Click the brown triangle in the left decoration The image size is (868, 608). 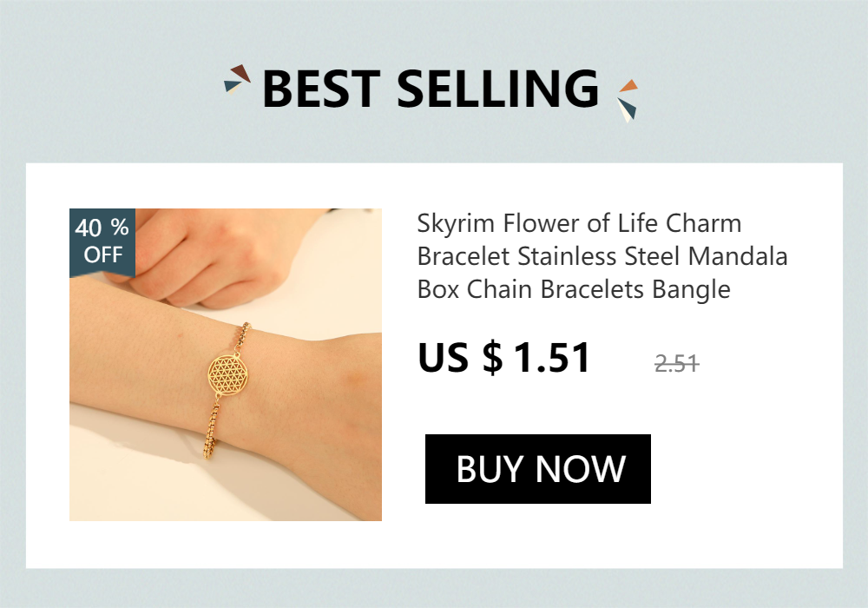(x=240, y=72)
